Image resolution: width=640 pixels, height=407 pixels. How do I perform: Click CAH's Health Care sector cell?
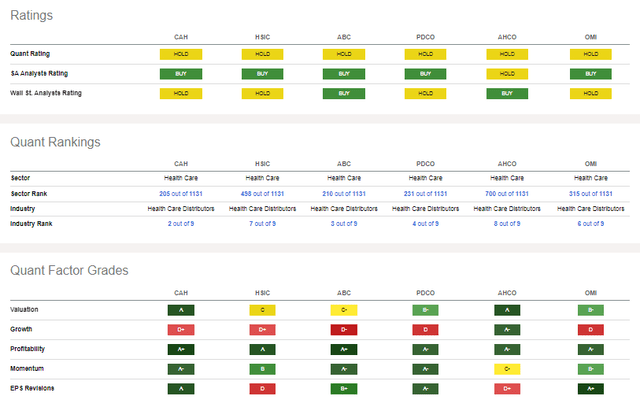181,178
